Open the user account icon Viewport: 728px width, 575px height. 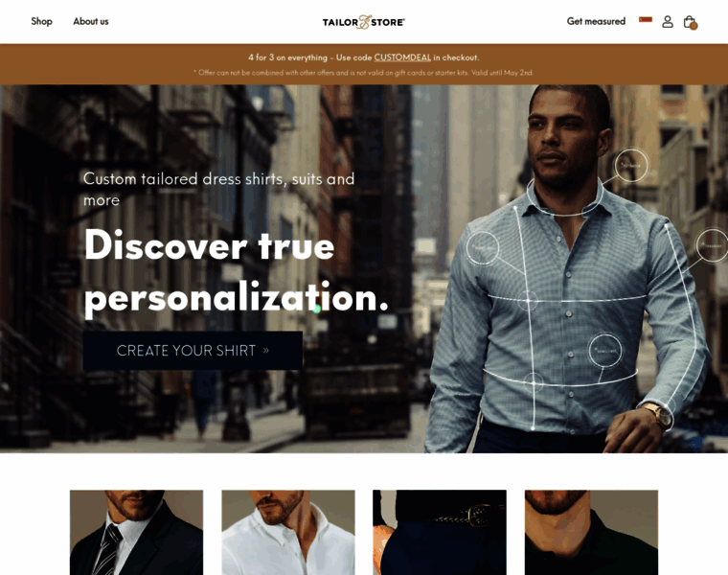pyautogui.click(x=668, y=22)
